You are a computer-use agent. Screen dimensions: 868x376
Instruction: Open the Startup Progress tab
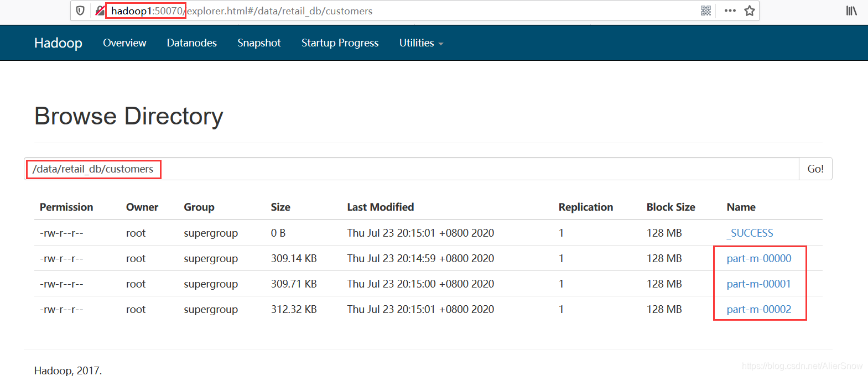click(340, 43)
